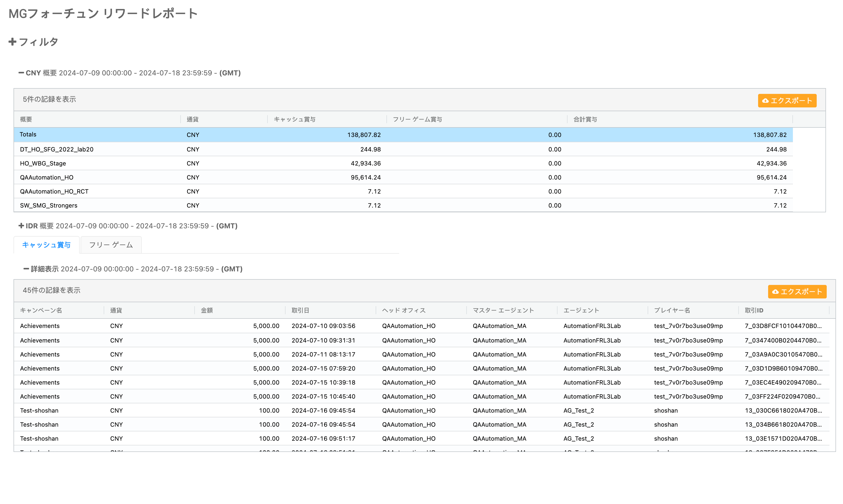Sort by キャンペーン名 column header
The height and width of the screenshot is (504, 843).
(41, 310)
